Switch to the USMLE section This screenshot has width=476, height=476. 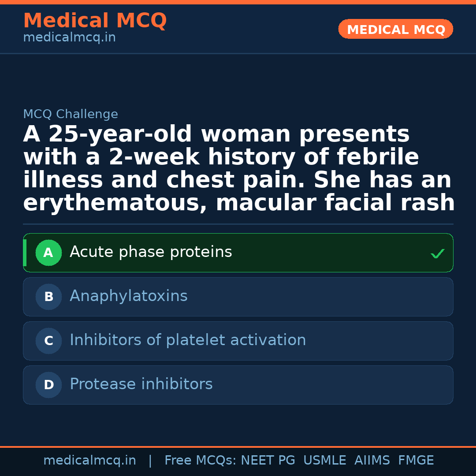325,460
